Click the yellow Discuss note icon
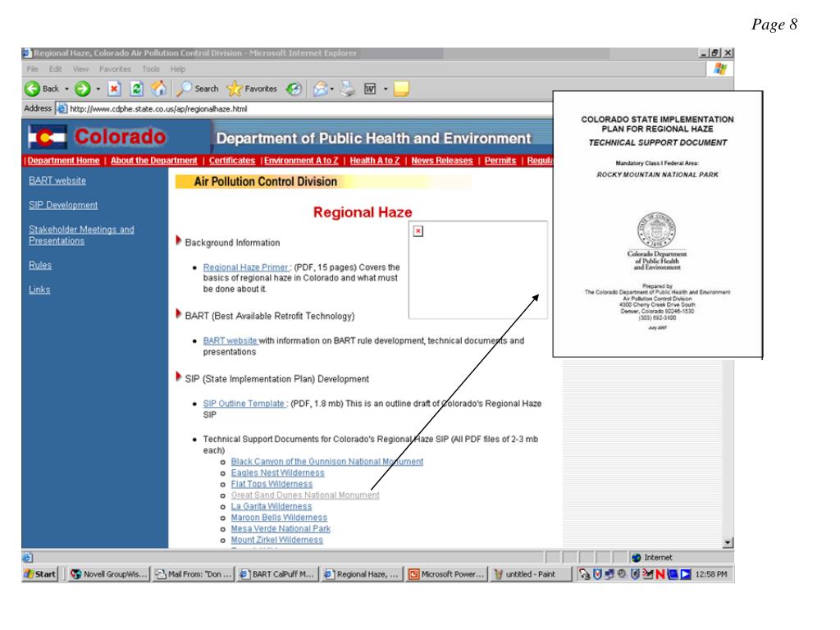 tap(401, 89)
